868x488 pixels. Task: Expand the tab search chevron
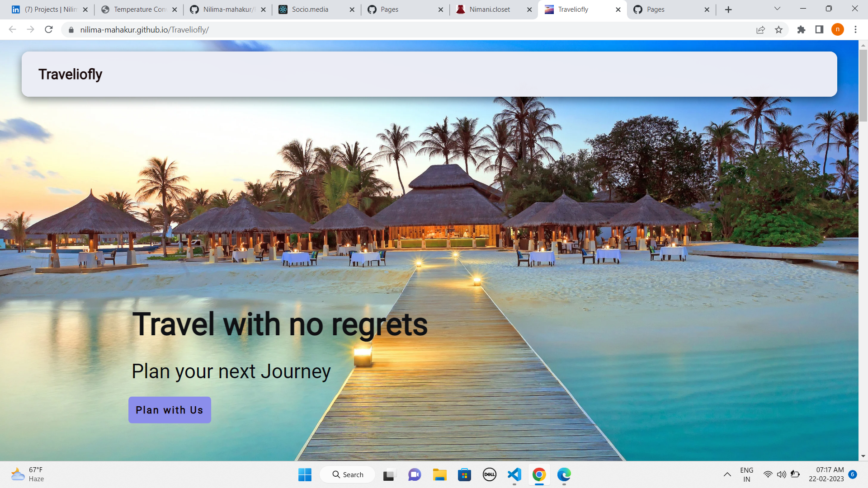(x=777, y=9)
